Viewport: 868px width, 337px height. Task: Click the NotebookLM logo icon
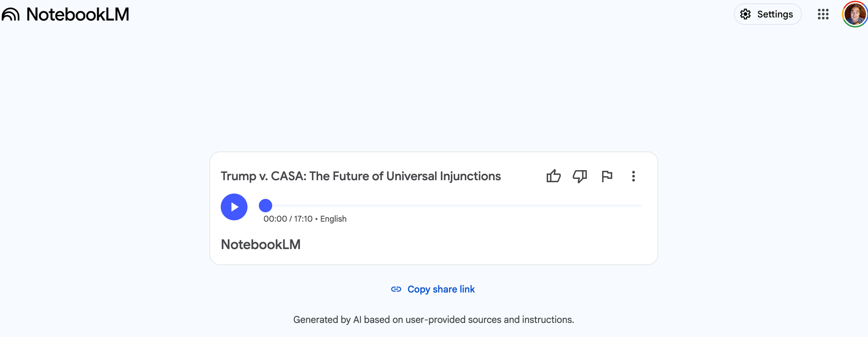(x=11, y=14)
